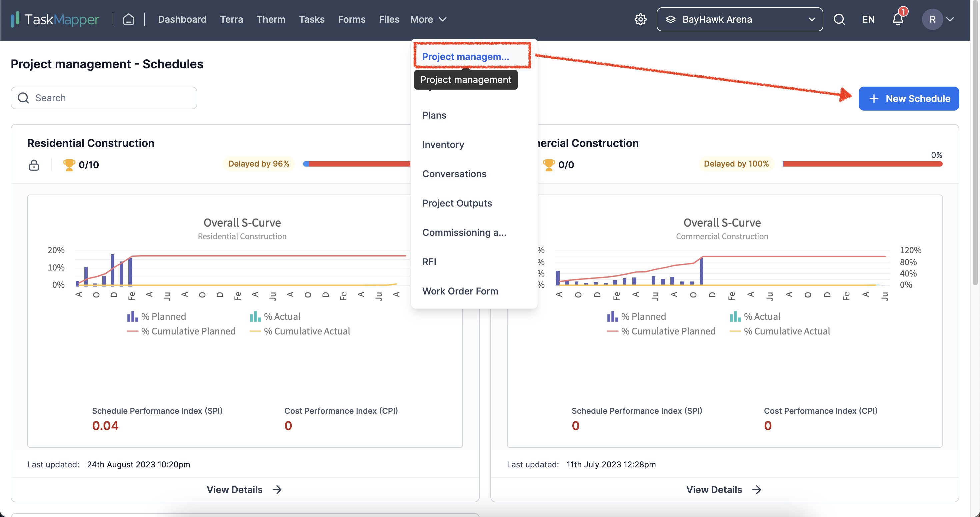Image resolution: width=980 pixels, height=517 pixels.
Task: Click the trophy icon beside 0/0
Action: click(549, 165)
